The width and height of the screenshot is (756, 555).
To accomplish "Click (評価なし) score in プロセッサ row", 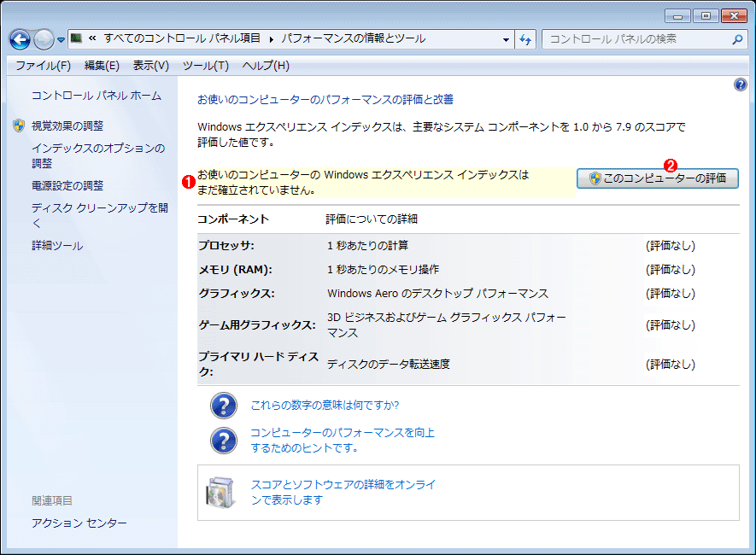I will [x=671, y=246].
